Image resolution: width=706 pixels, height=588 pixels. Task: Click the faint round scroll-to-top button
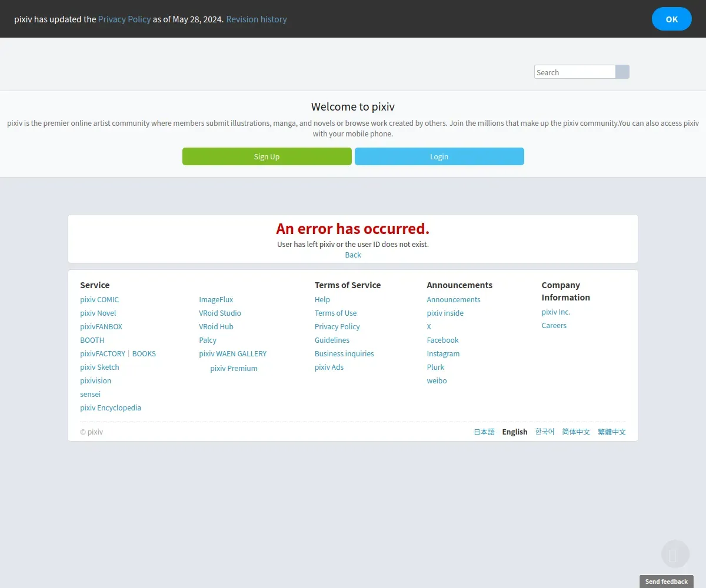(x=675, y=554)
